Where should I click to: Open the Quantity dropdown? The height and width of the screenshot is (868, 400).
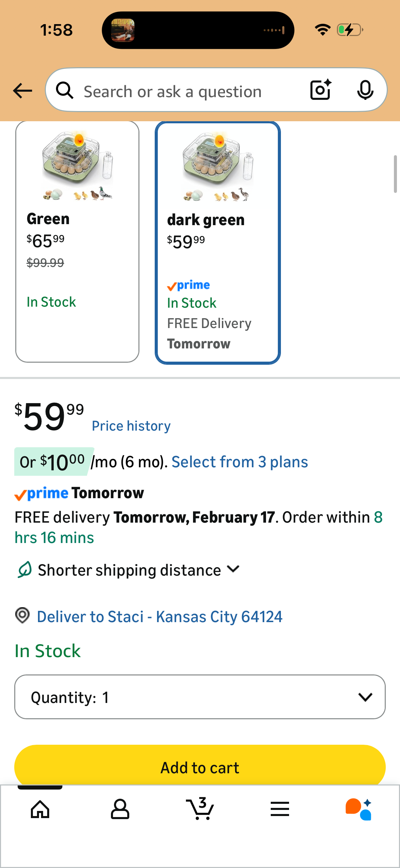click(200, 697)
